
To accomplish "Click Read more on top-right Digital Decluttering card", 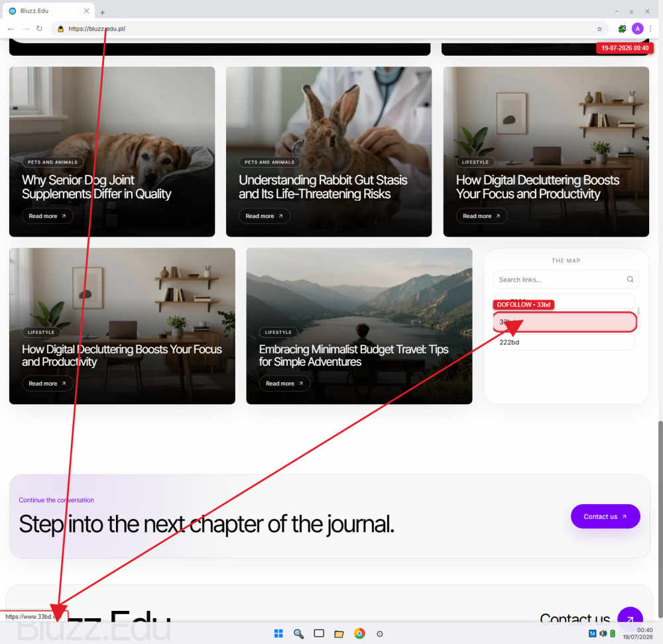I will [481, 216].
